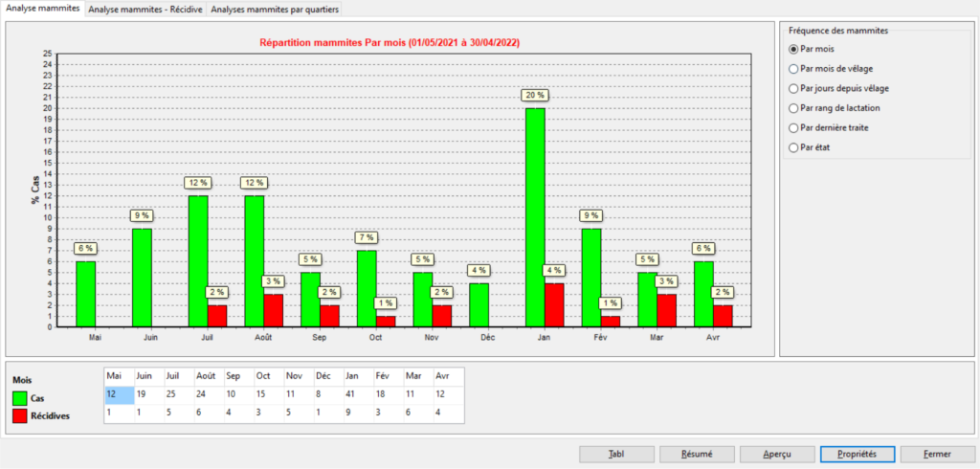Click the green 'Cas' legend swatch
Image resolution: width=980 pixels, height=469 pixels.
tap(21, 397)
